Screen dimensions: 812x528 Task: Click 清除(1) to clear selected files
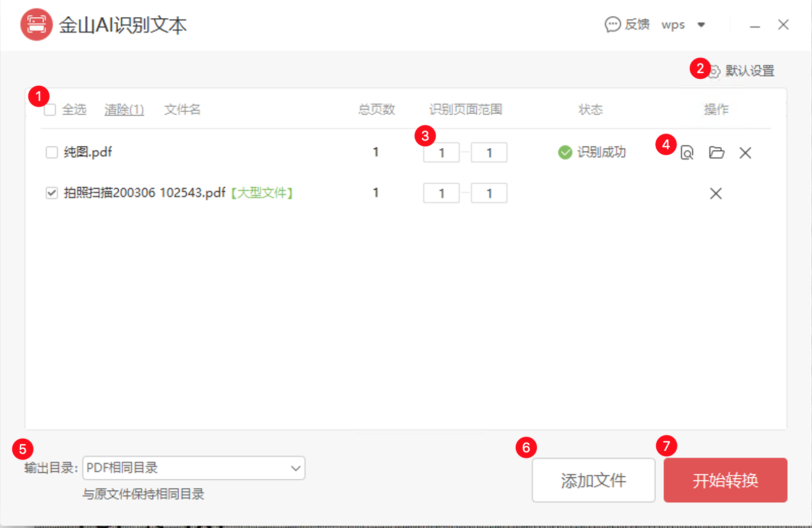click(x=124, y=110)
